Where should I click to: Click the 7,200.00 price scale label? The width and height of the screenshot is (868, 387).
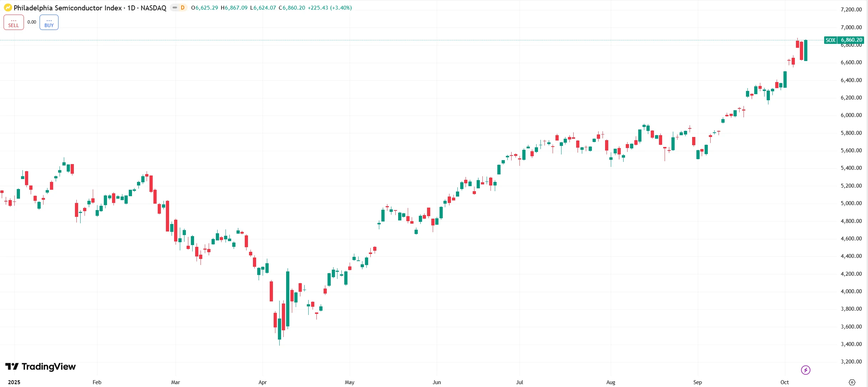pos(851,10)
